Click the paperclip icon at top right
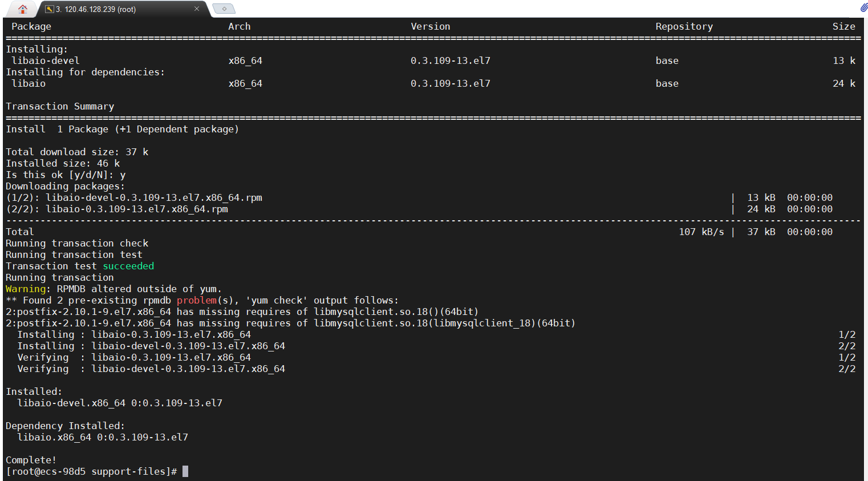Screen dimensions: 868x481 tap(864, 7)
